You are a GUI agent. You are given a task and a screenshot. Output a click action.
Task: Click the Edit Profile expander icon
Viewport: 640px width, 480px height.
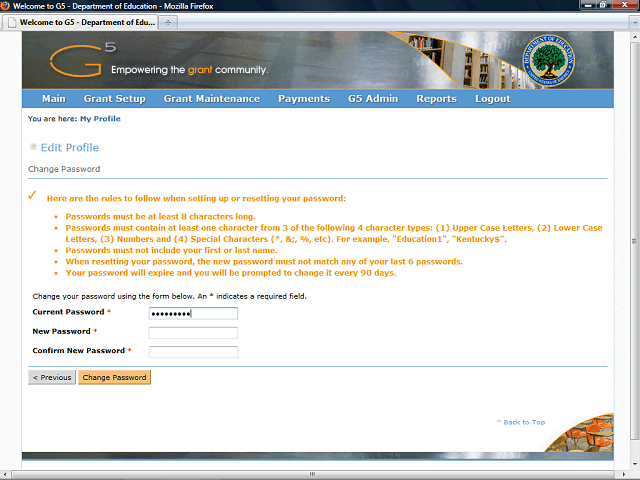click(33, 147)
